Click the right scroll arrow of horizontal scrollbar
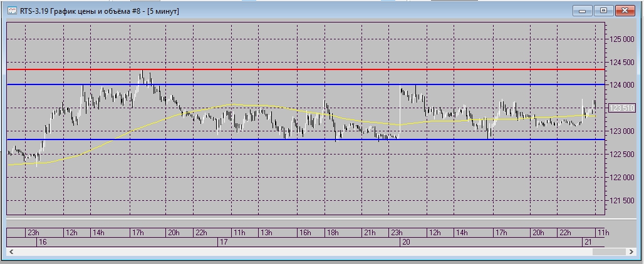Image resolution: width=644 pixels, height=264 pixels. 631,251
